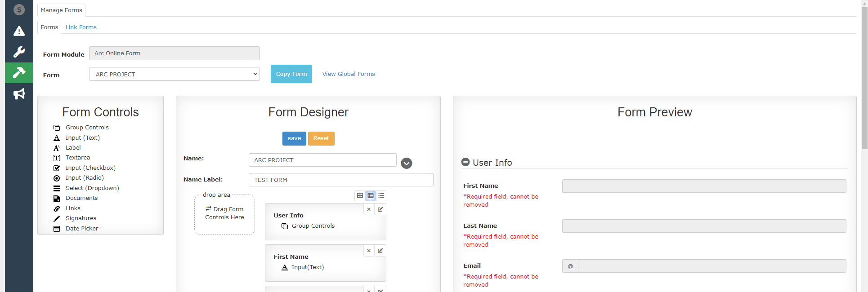
Task: Switch designer to table layout view
Action: point(371,195)
